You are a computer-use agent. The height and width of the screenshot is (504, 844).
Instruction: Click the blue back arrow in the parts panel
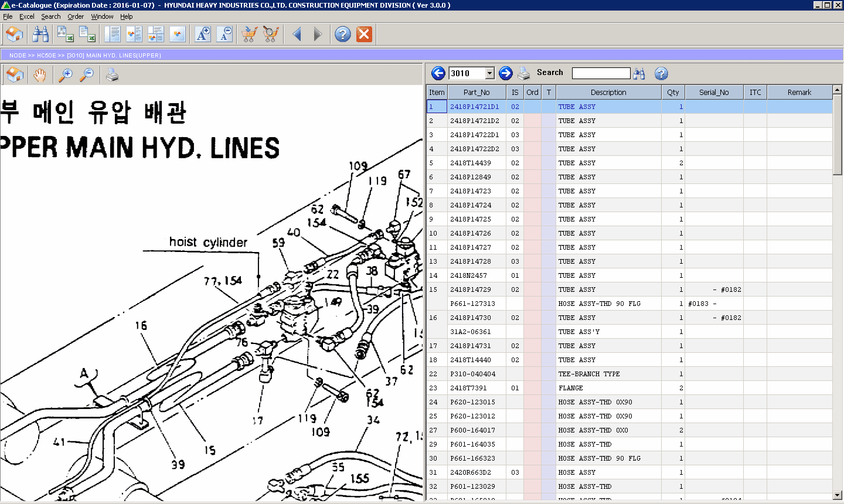click(x=437, y=73)
